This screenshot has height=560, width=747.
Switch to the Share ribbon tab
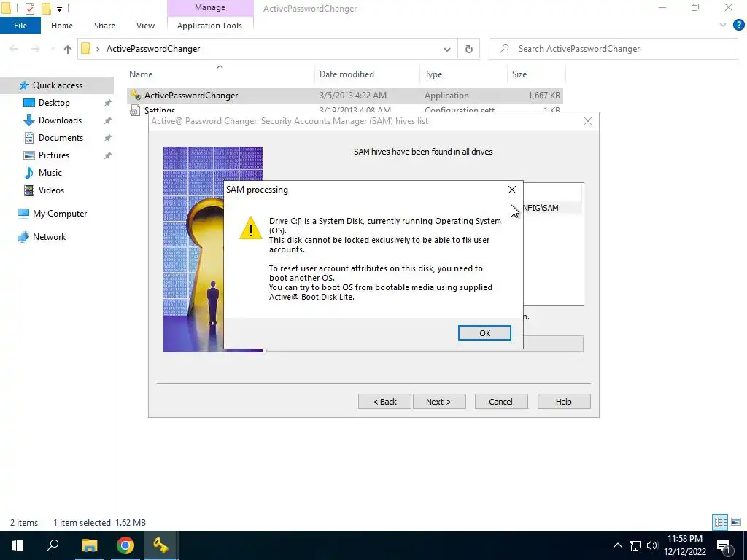coord(104,26)
